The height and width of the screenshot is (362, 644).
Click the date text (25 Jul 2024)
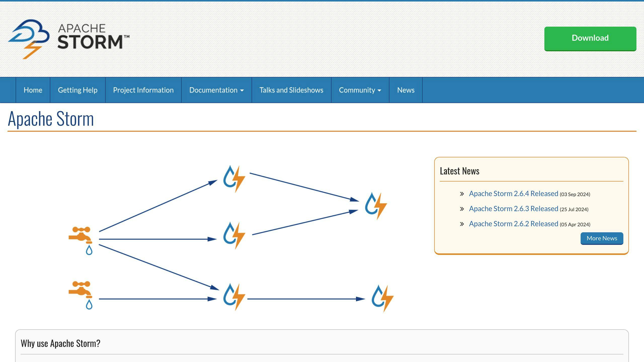point(574,209)
